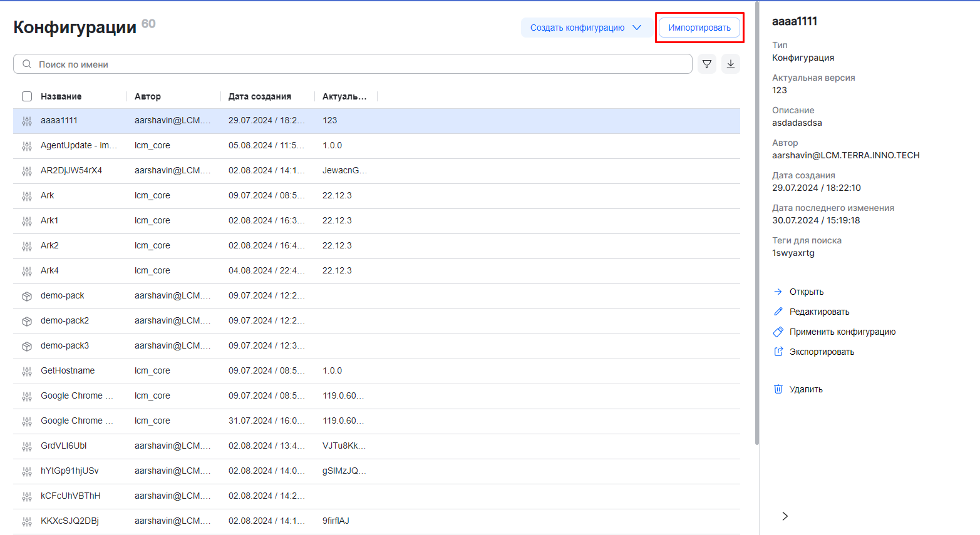Click the Применить конфигурацию action link
This screenshot has width=980, height=535.
(842, 332)
